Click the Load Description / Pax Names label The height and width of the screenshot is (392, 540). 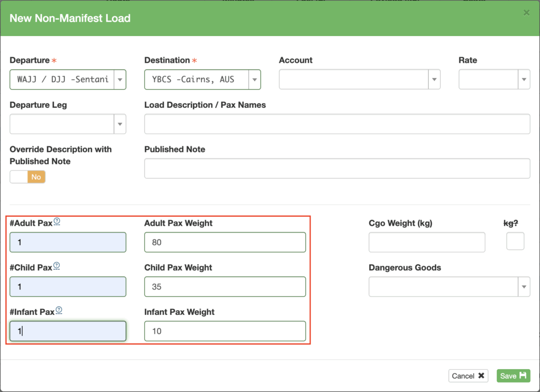205,105
